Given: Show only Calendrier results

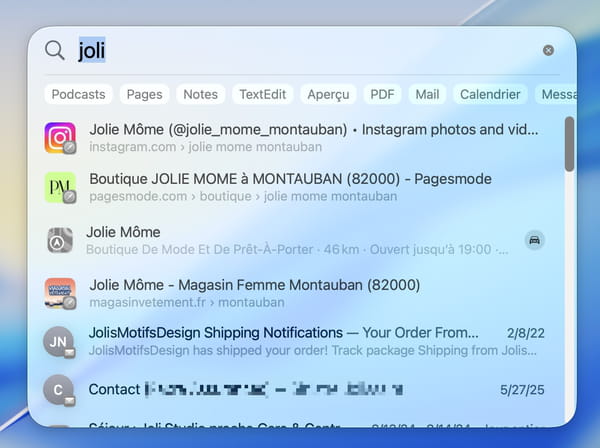Looking at the screenshot, I should (x=490, y=94).
